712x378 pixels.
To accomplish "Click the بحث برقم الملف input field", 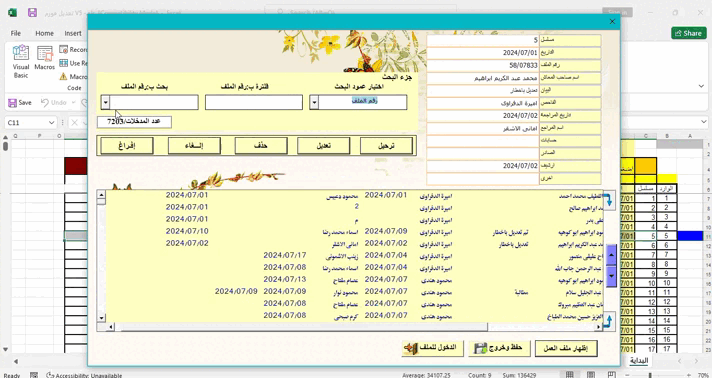I will click(x=154, y=102).
